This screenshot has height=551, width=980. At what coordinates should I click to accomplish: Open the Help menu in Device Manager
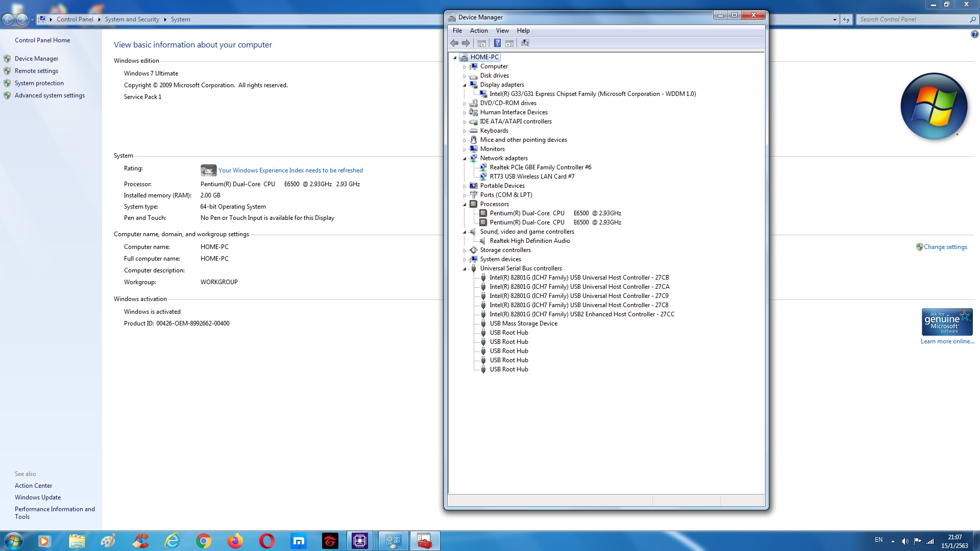pos(523,31)
